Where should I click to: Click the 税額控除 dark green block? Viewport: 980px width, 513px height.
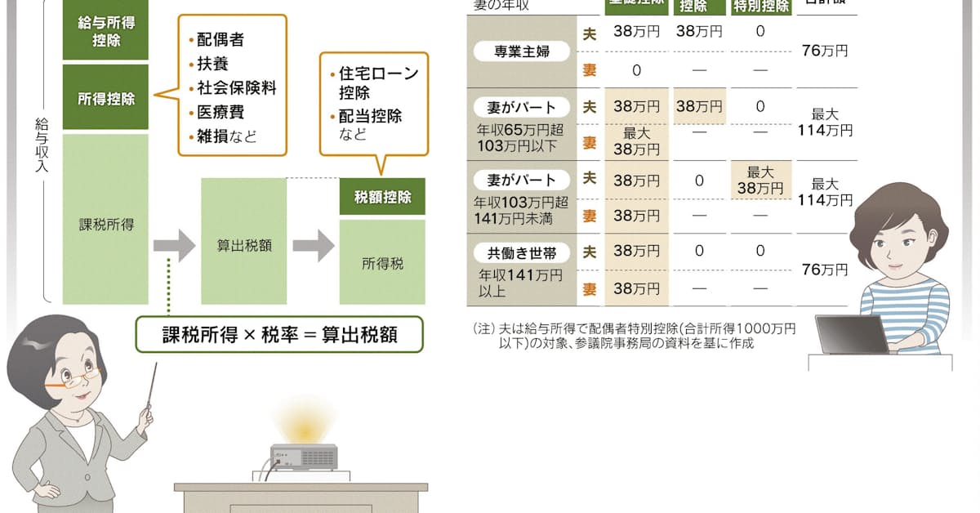382,197
